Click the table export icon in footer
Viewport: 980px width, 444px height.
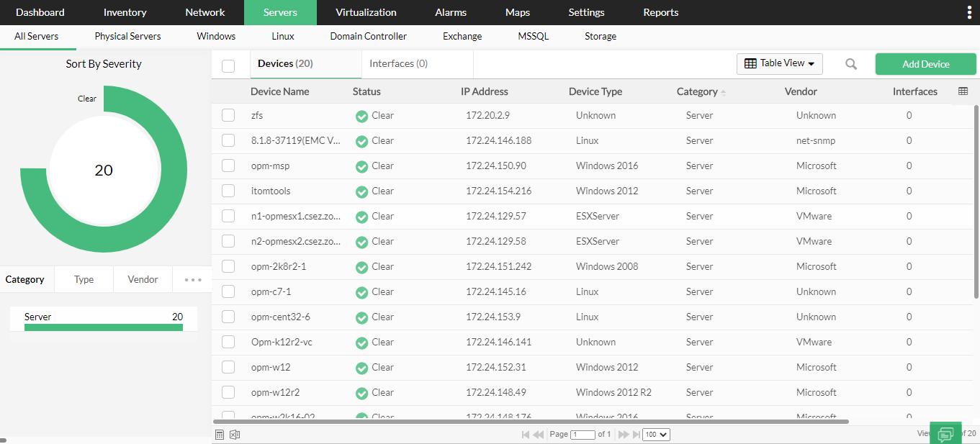(x=220, y=434)
